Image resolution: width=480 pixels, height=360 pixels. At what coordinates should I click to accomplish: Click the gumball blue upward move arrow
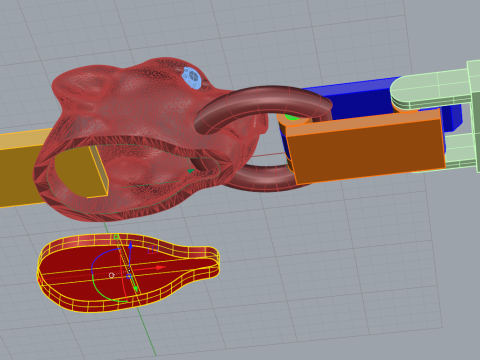click(130, 246)
